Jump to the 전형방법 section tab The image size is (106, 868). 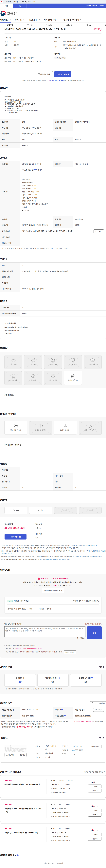pyautogui.click(x=89, y=25)
